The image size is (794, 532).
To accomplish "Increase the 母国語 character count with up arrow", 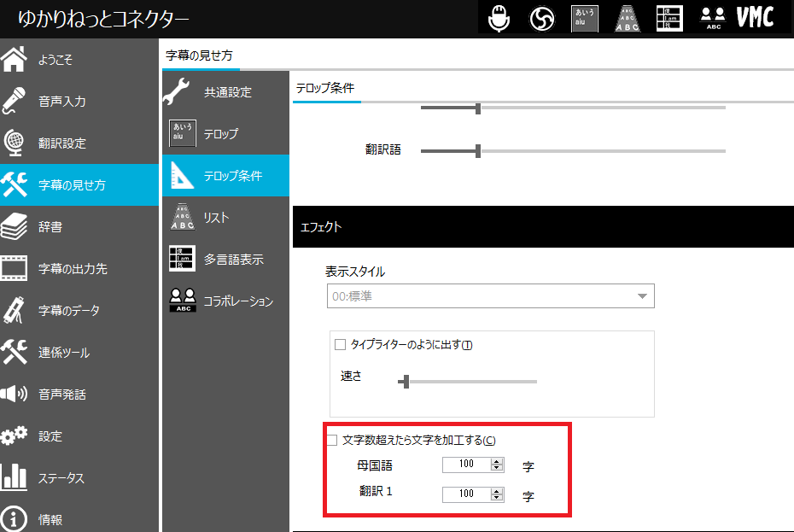I will [x=497, y=462].
